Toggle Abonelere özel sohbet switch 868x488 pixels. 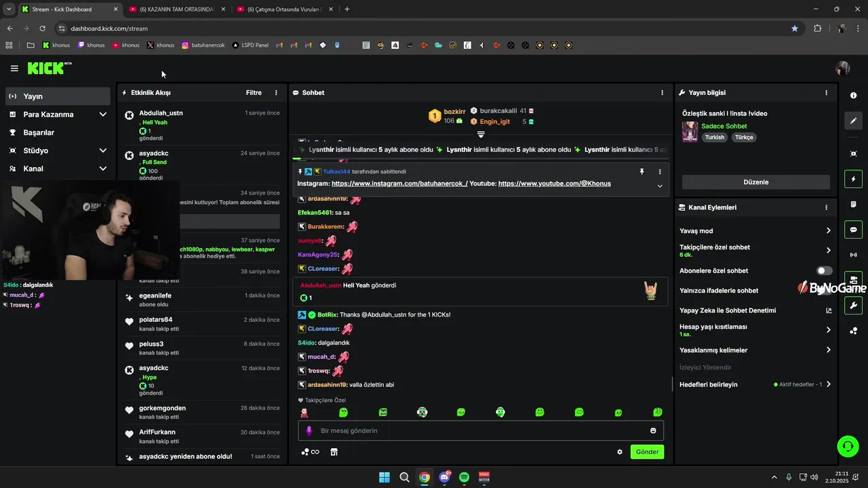click(x=824, y=270)
